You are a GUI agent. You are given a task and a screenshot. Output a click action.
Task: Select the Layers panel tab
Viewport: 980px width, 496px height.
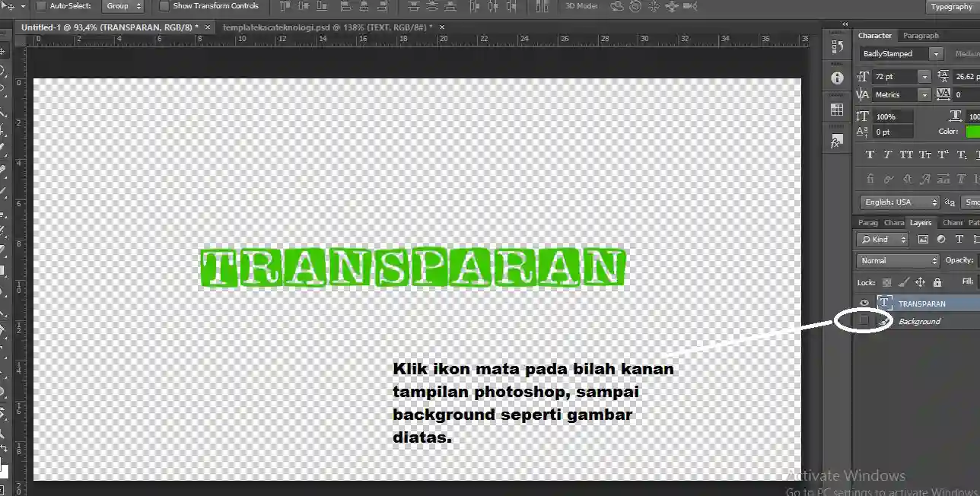tap(921, 223)
